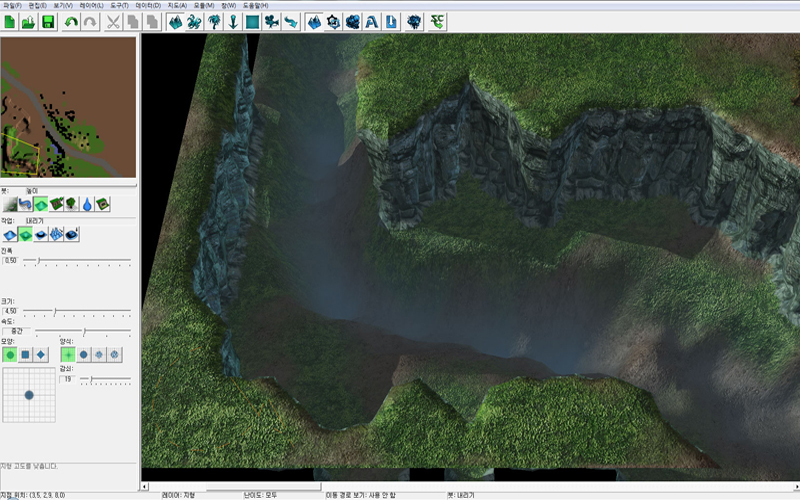Pick the third falloff style icon
The width and height of the screenshot is (800, 500).
[x=99, y=355]
